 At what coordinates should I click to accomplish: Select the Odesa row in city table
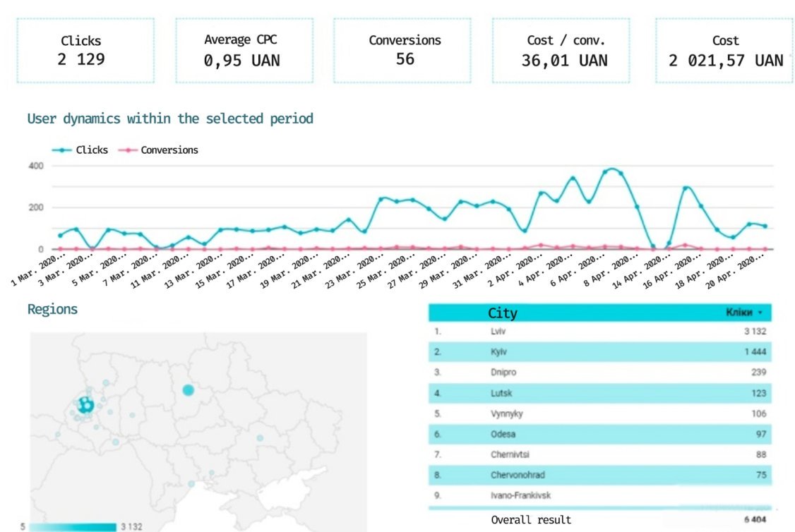[600, 434]
